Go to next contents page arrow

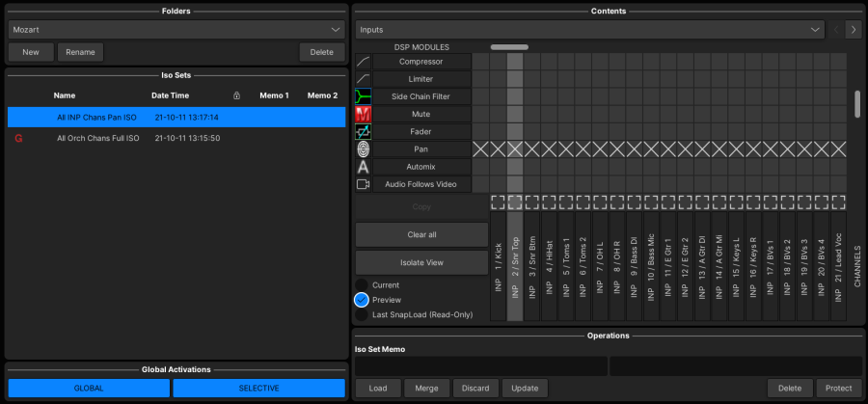click(853, 30)
